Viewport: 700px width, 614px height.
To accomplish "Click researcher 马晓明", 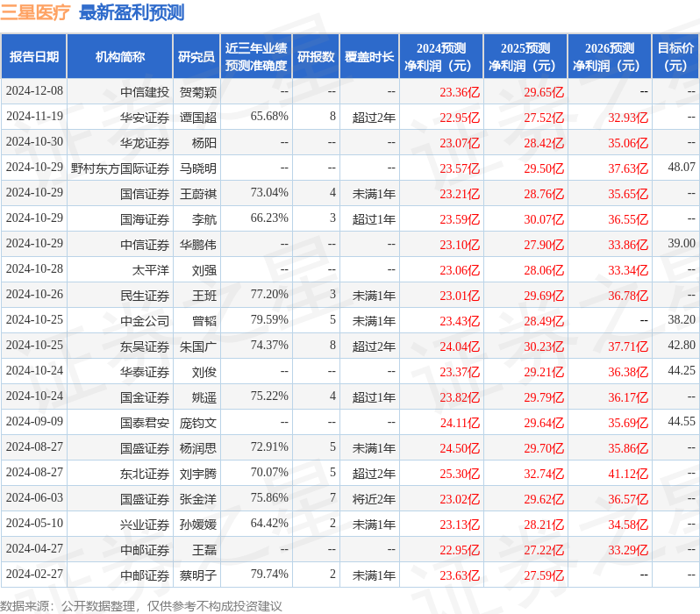I will tap(197, 168).
